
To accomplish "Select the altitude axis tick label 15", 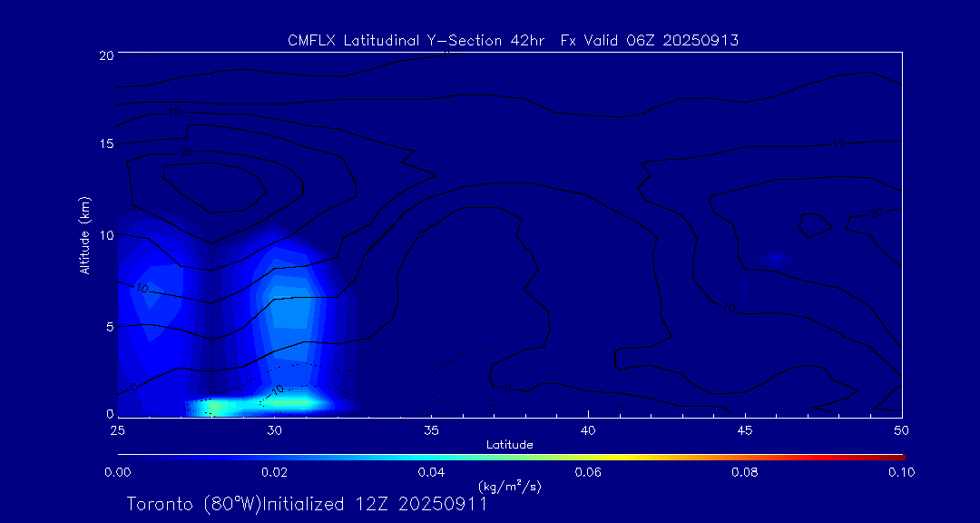I will 106,143.
